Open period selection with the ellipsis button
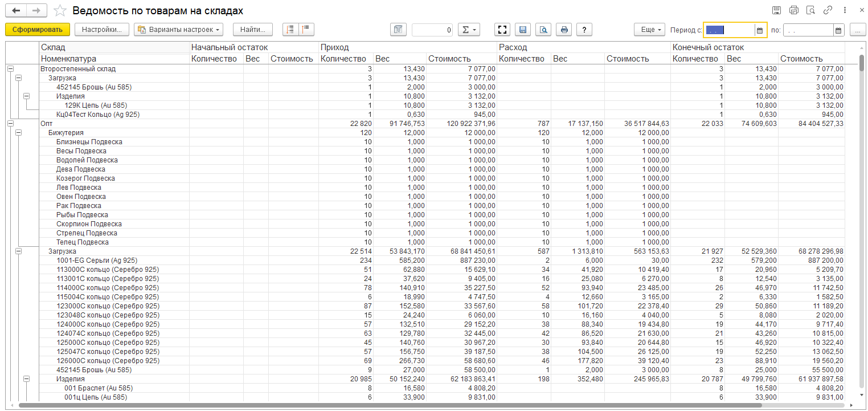This screenshot has height=411, width=868. [858, 30]
